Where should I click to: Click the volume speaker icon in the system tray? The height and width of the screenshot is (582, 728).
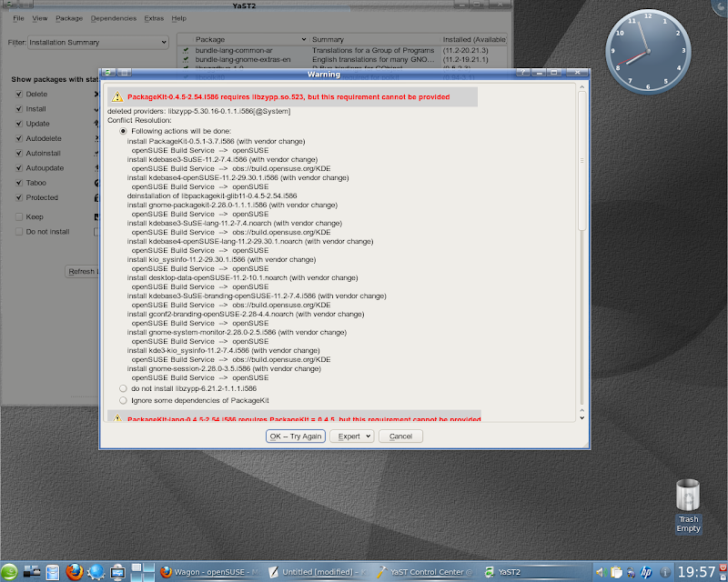click(602, 572)
